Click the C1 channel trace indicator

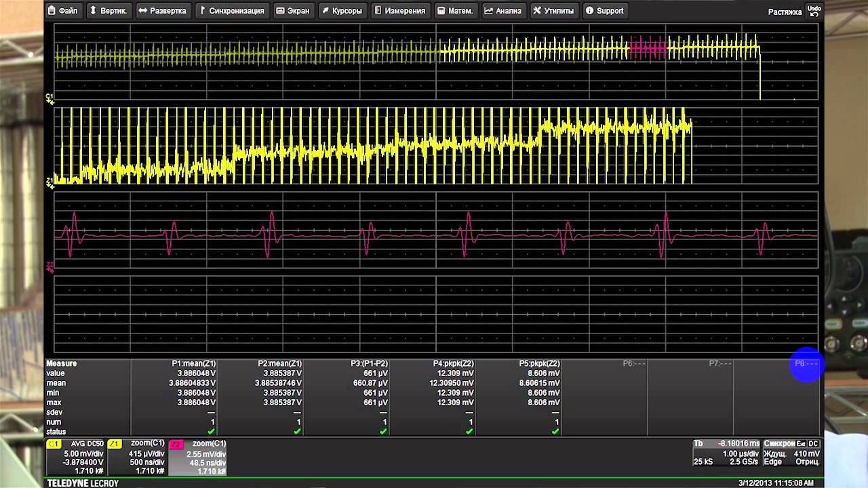50,98
